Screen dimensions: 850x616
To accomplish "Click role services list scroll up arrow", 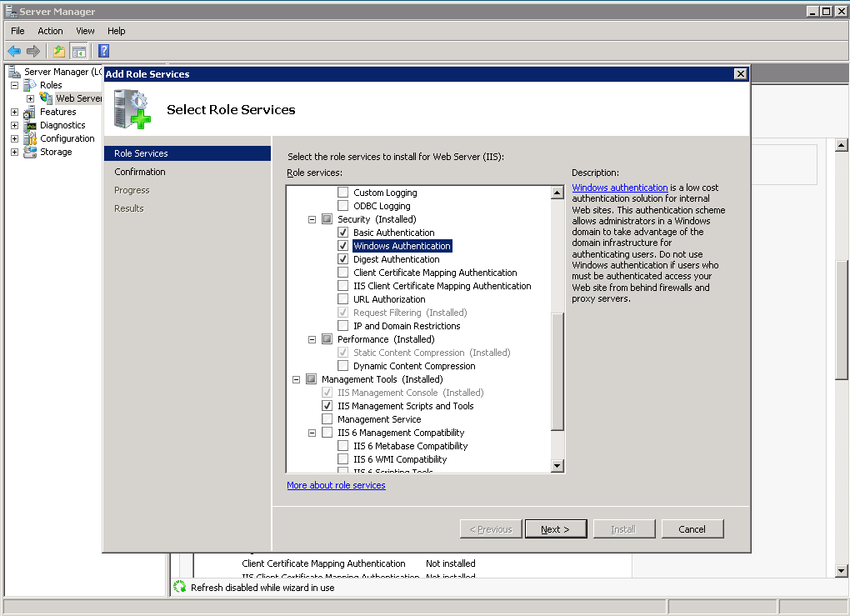I will (x=557, y=193).
